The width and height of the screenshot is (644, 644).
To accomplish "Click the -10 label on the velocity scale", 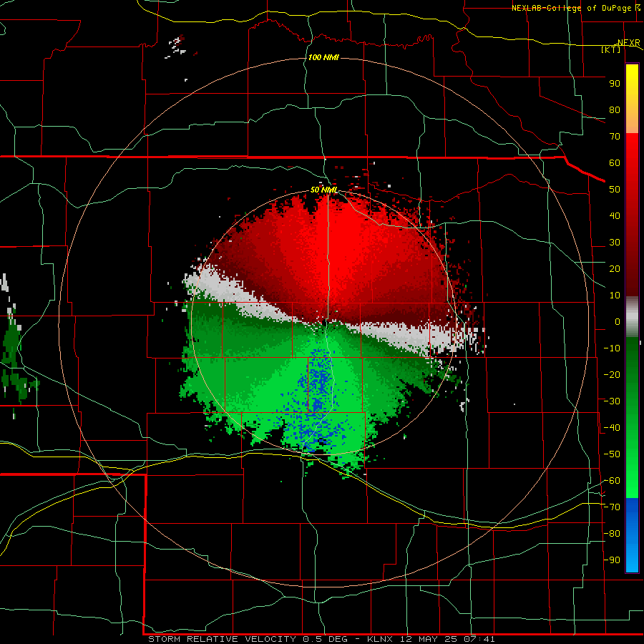I will (x=612, y=348).
